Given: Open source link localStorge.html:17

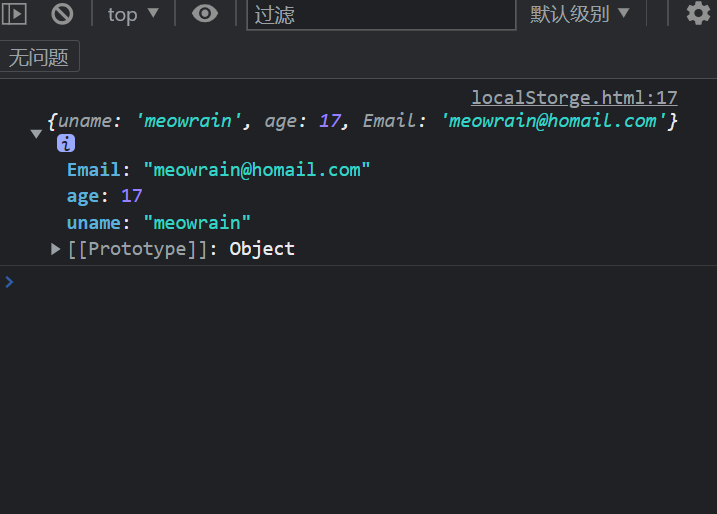Looking at the screenshot, I should tap(574, 98).
